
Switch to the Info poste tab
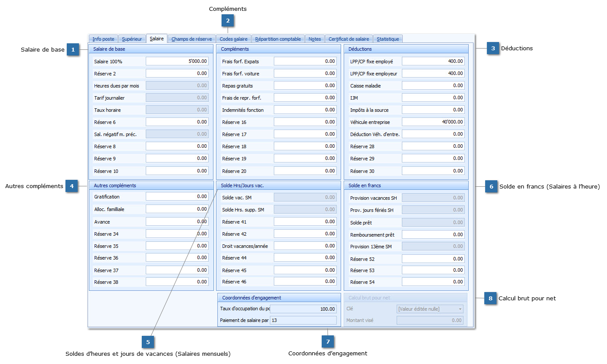103,39
